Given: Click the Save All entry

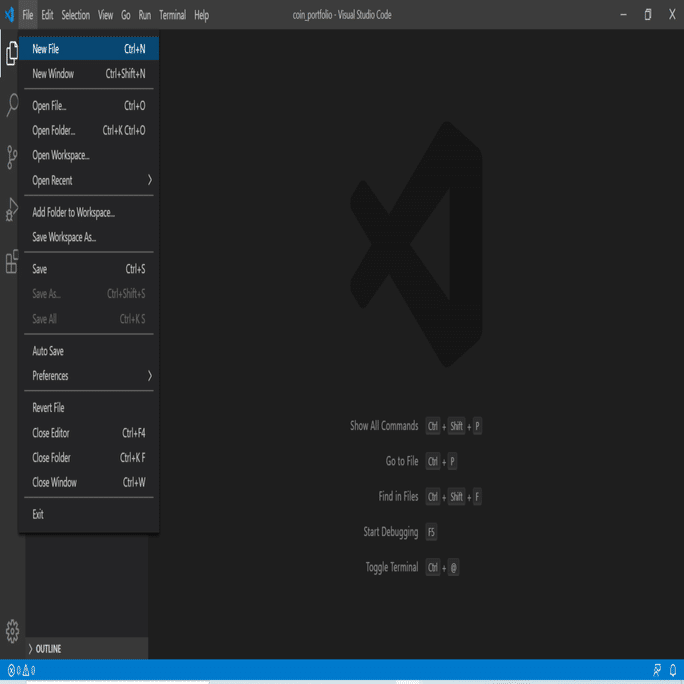Looking at the screenshot, I should tap(89, 319).
